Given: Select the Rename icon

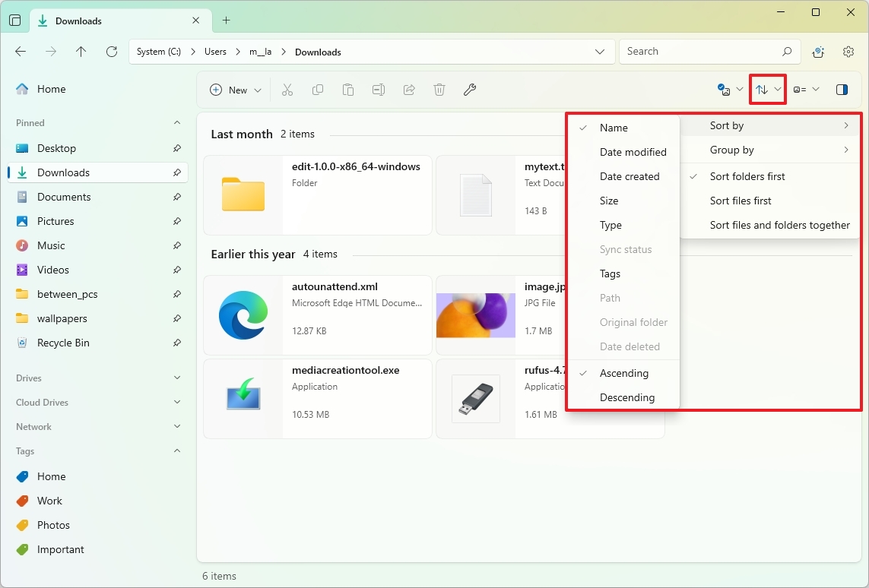Looking at the screenshot, I should pos(379,89).
